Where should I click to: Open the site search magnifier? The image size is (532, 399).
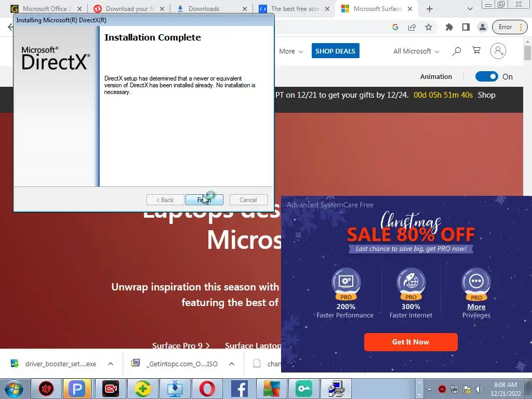point(457,51)
